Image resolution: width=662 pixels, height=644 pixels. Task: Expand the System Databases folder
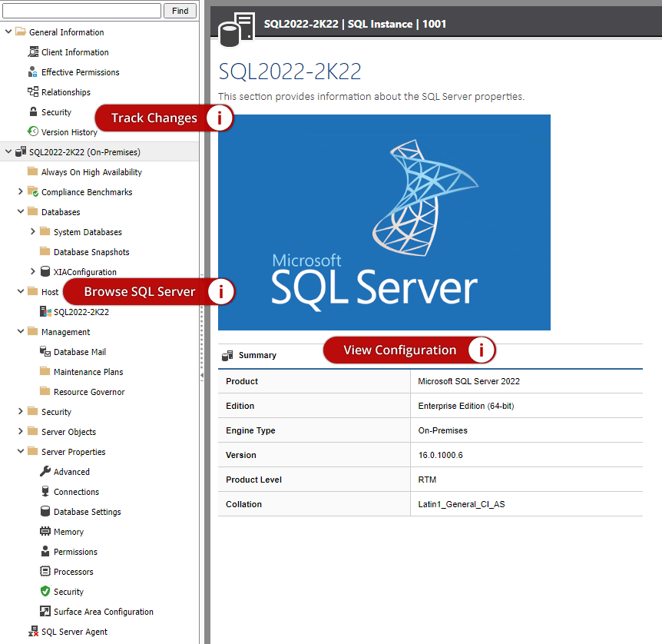(32, 231)
